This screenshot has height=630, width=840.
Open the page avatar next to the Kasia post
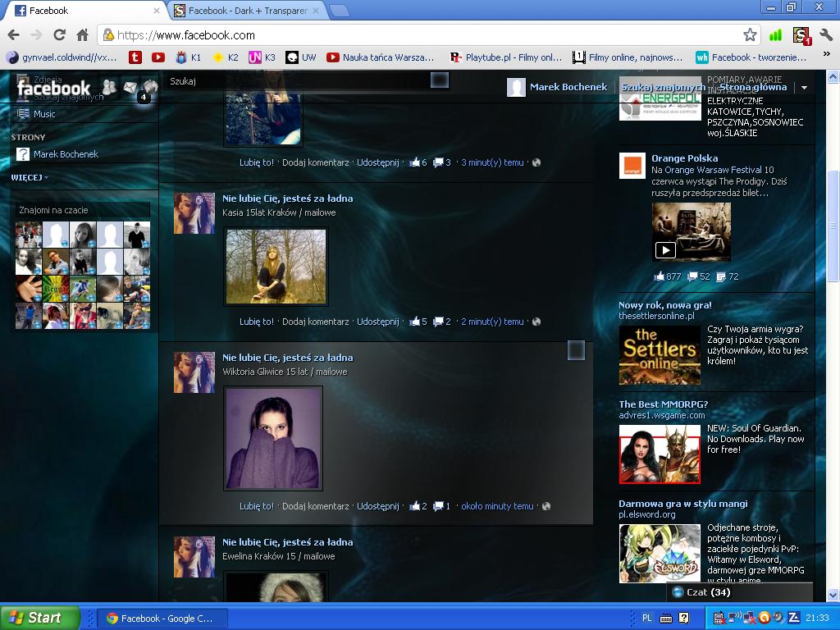click(x=194, y=213)
